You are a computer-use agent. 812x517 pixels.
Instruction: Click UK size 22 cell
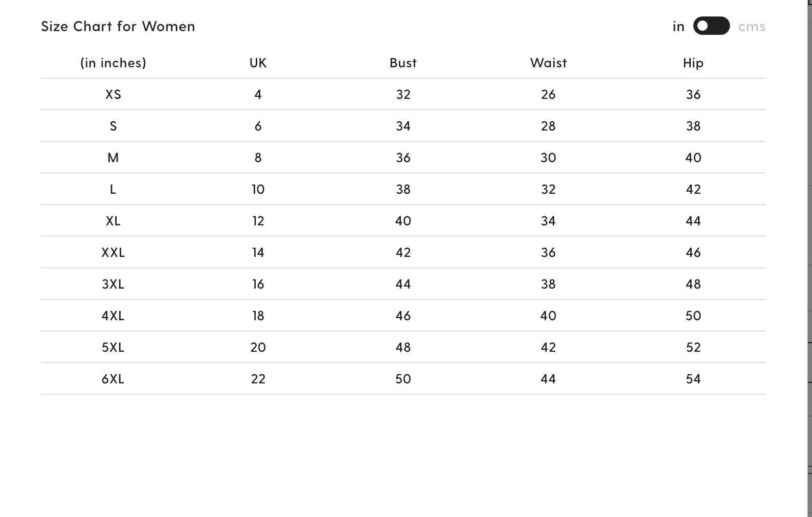pyautogui.click(x=258, y=379)
